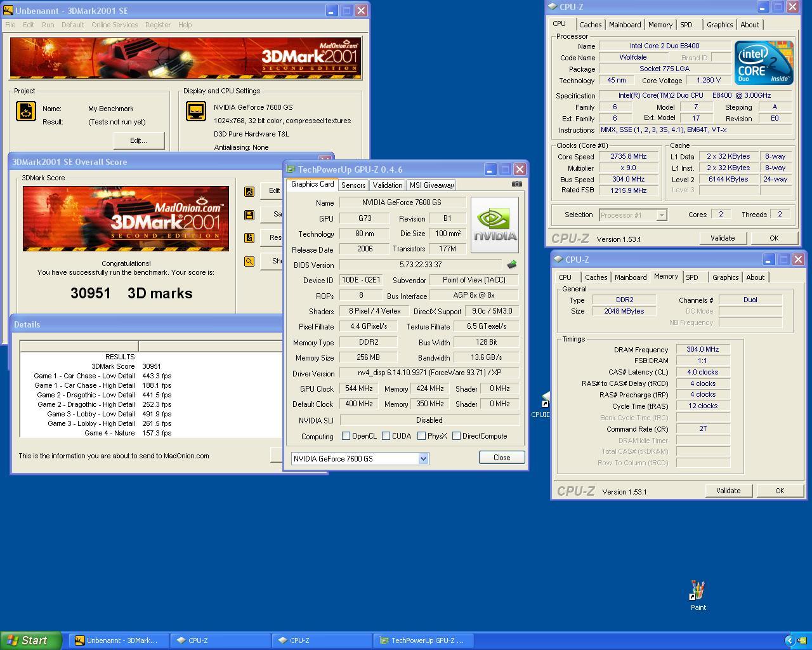Image resolution: width=812 pixels, height=650 pixels.
Task: Click the GPU Name field in GPU-Z
Action: point(402,202)
